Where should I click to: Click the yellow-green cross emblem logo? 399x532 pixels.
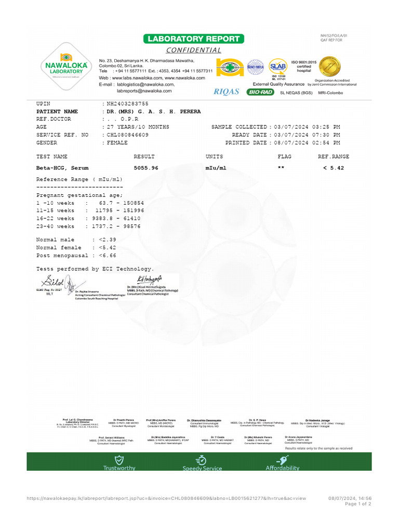tap(230, 67)
